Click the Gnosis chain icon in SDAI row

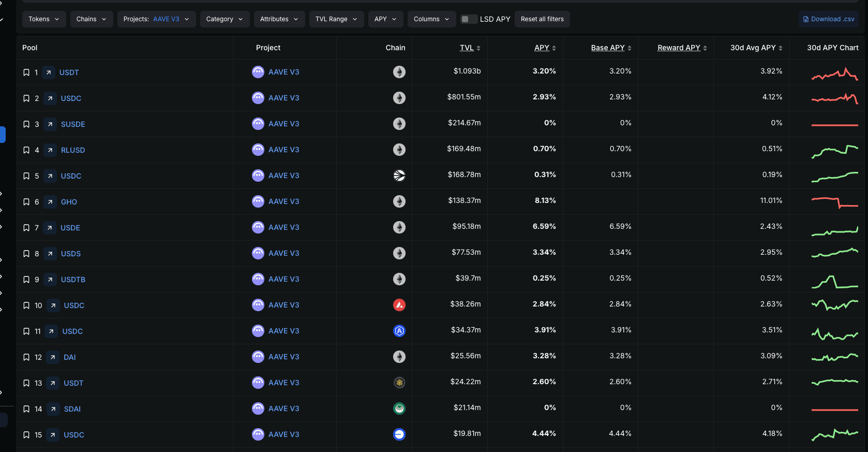coord(399,409)
